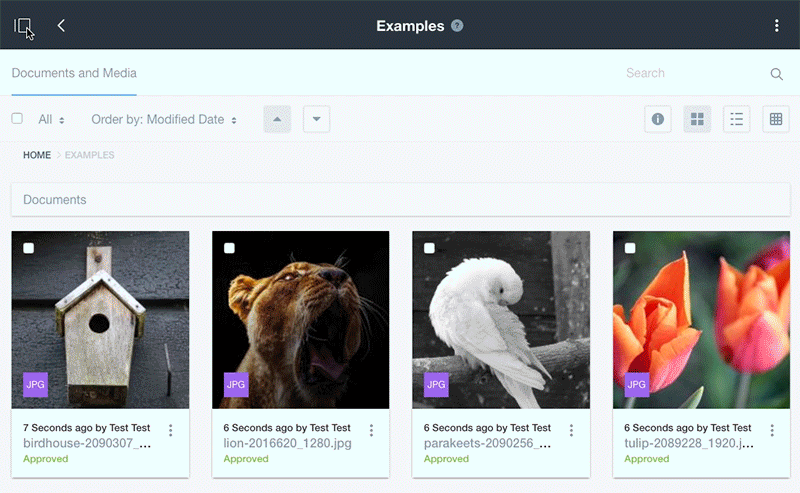Open actions menu for parakeets image
Viewport: 800px width, 493px height.
pos(571,430)
